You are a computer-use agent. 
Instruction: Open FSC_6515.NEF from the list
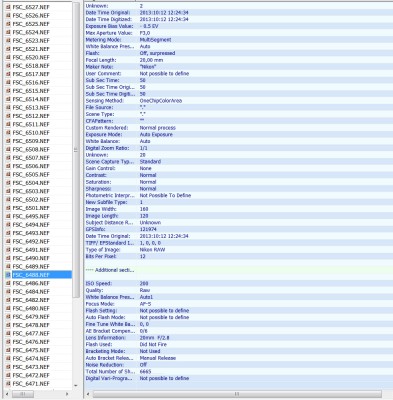pos(31,91)
